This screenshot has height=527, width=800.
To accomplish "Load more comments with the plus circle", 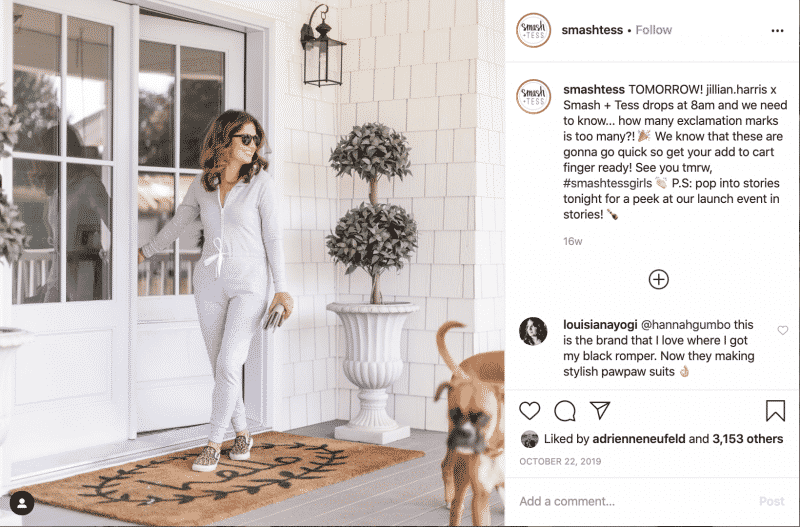I will pyautogui.click(x=659, y=280).
